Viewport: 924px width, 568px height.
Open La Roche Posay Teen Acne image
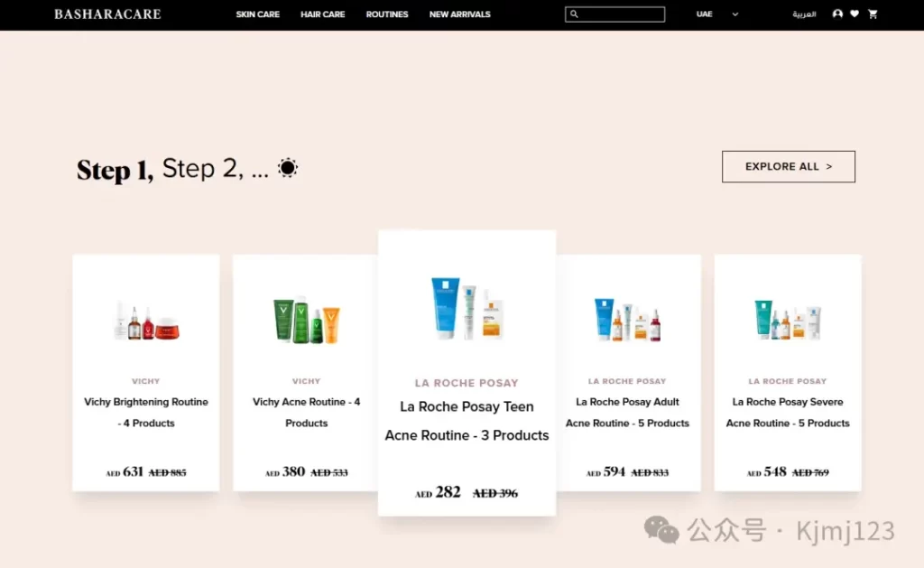pos(467,308)
